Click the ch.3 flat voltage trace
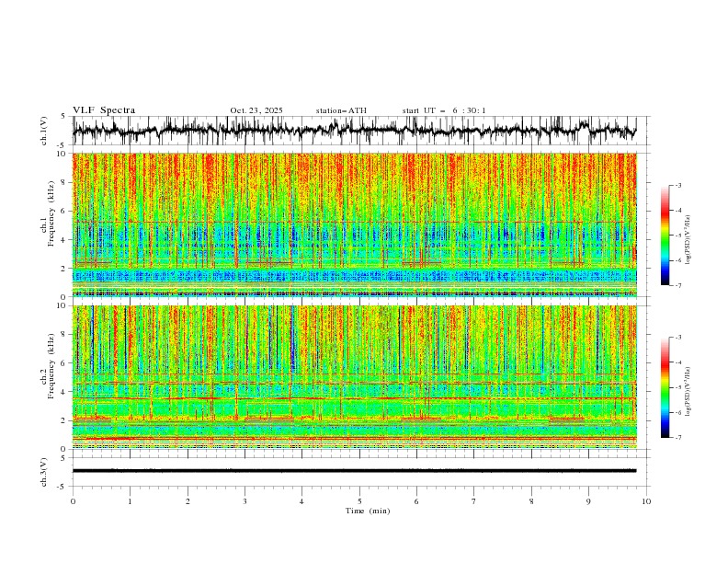The width and height of the screenshot is (728, 563). tap(354, 471)
